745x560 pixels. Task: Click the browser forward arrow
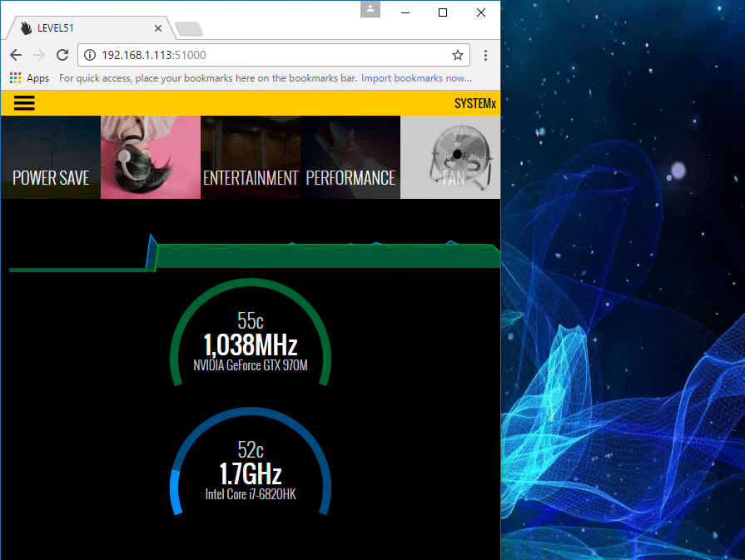(38, 55)
